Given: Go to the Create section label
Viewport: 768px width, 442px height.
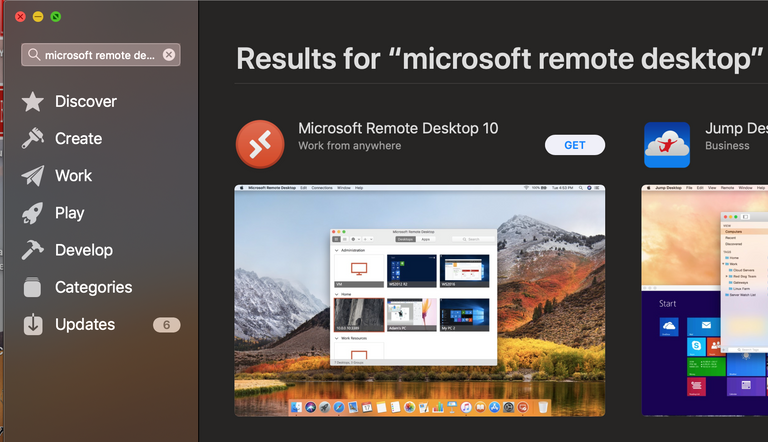Looking at the screenshot, I should pyautogui.click(x=78, y=139).
